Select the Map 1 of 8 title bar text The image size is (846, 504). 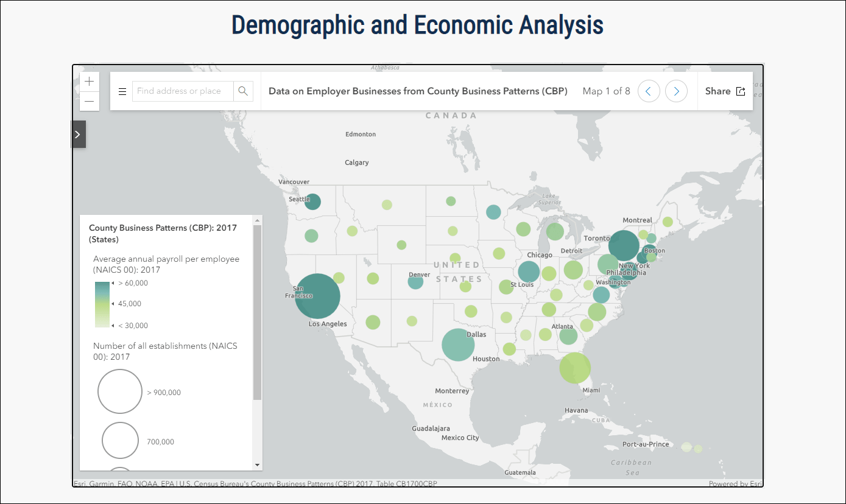tap(606, 91)
